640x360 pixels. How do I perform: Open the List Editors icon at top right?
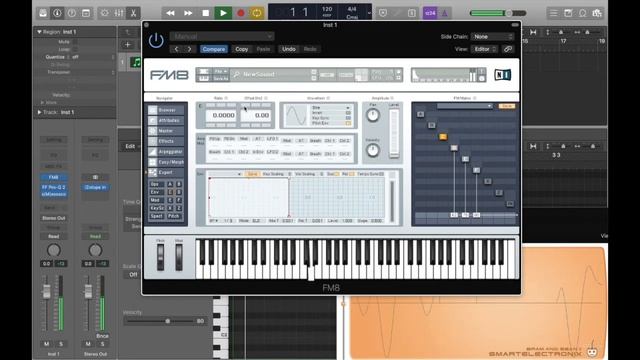coord(553,13)
